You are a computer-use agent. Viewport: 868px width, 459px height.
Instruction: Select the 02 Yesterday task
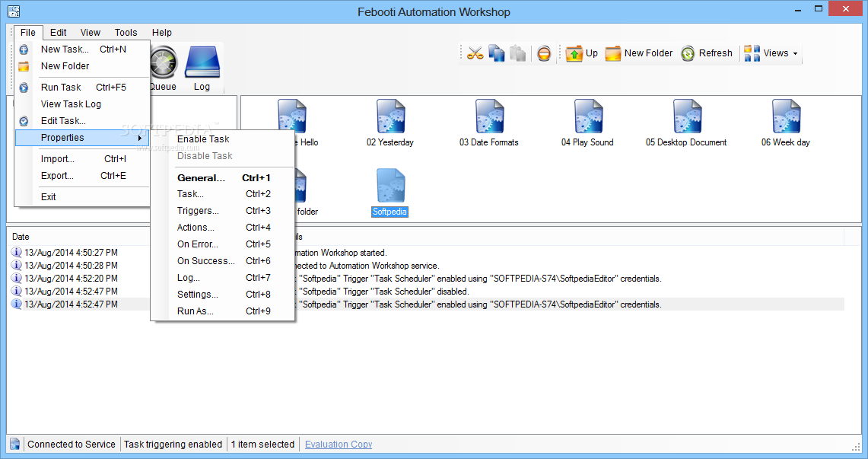point(390,123)
